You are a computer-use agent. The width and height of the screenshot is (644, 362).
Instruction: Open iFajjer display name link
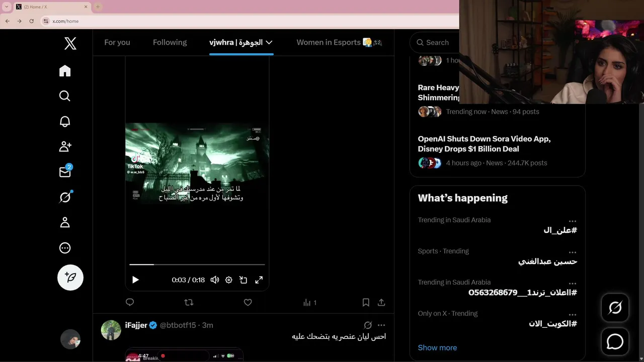point(136,325)
